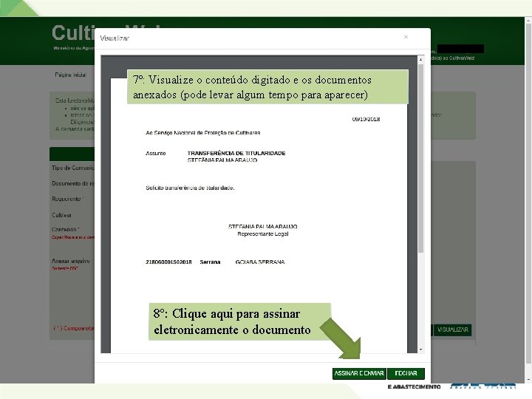Click 'Ao Serviço Nacional de Proteção de Cultivares'
This screenshot has width=532, height=399.
(203, 133)
